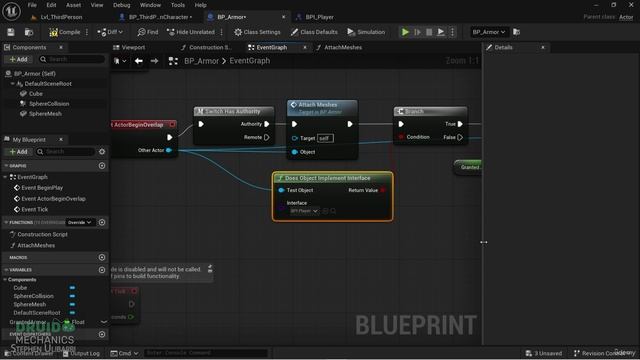This screenshot has width=640, height=360.
Task: Toggle visibility of SphereMesh variable
Action: [x=72, y=304]
